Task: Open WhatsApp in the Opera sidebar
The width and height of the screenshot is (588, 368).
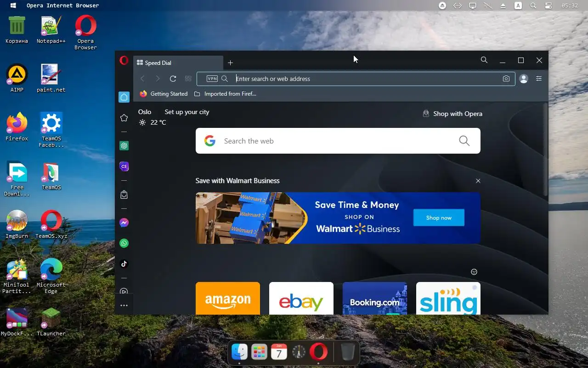Action: tap(124, 243)
